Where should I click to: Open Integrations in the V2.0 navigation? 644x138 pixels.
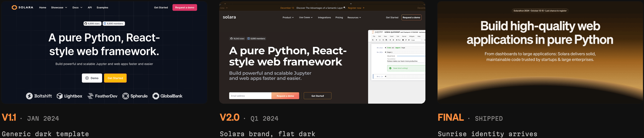pyautogui.click(x=324, y=17)
